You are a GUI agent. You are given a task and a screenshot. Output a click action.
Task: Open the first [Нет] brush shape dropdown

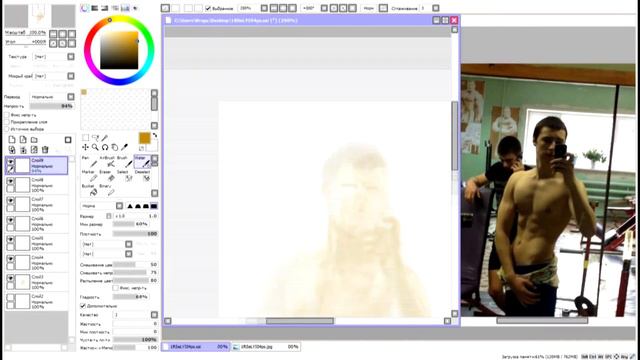pyautogui.click(x=129, y=244)
